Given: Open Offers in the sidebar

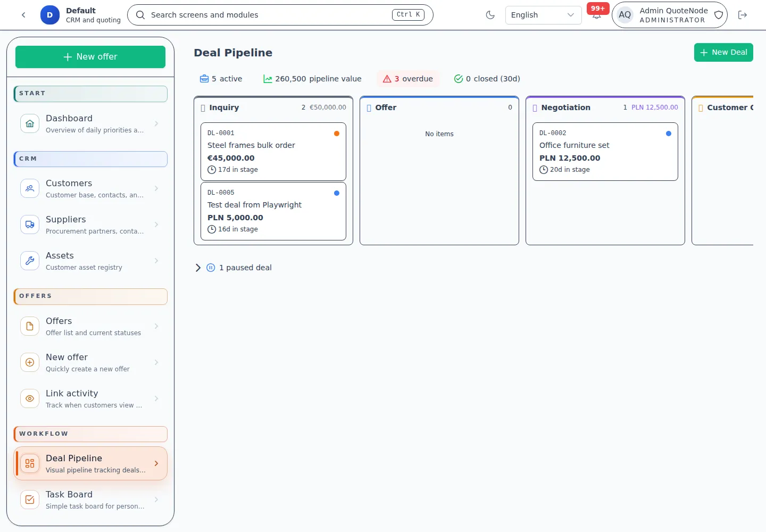Looking at the screenshot, I should point(90,326).
